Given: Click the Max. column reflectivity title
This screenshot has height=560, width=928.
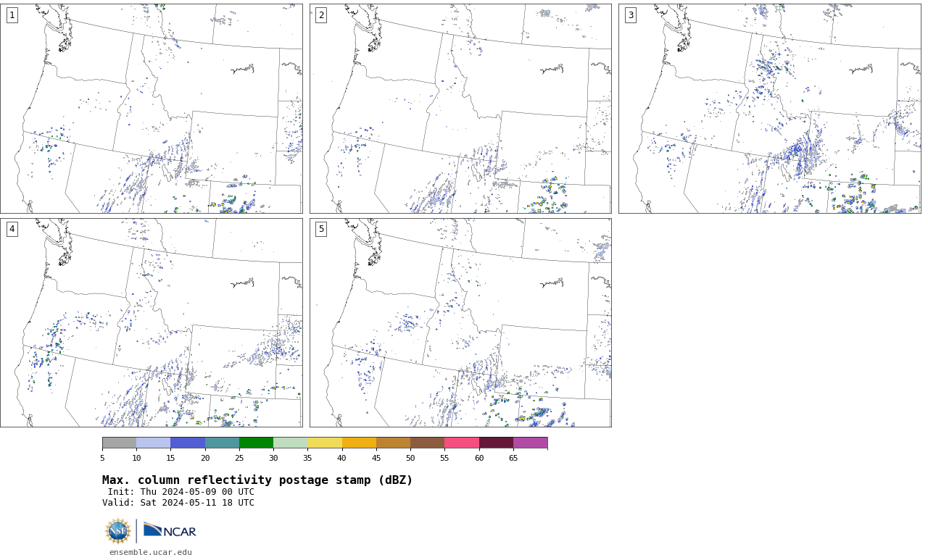Looking at the screenshot, I should click(x=257, y=480).
